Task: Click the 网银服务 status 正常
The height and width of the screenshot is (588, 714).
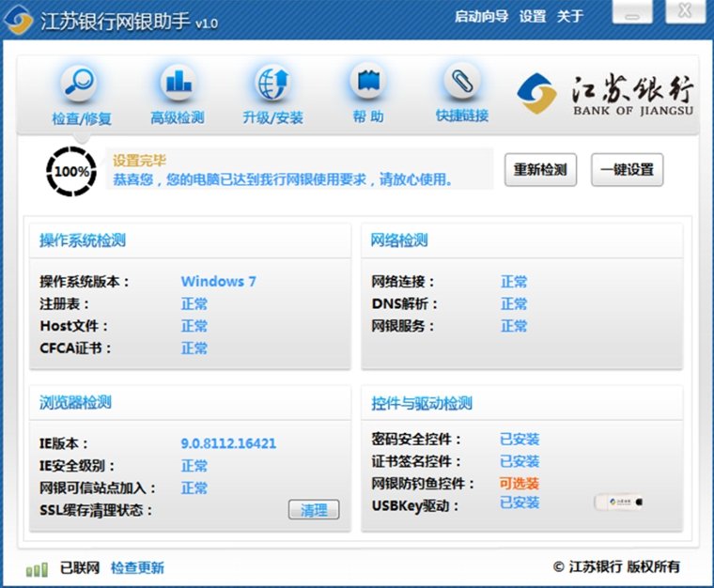Action: pos(514,326)
